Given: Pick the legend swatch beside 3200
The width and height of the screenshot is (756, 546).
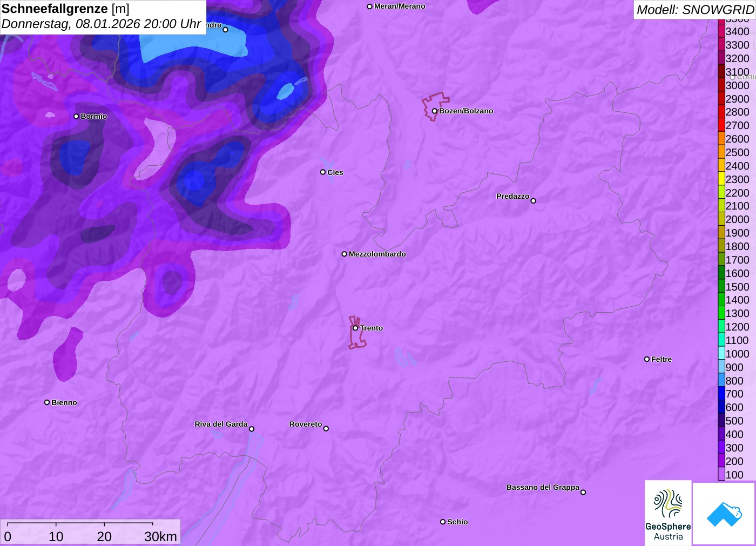Looking at the screenshot, I should point(721,58).
